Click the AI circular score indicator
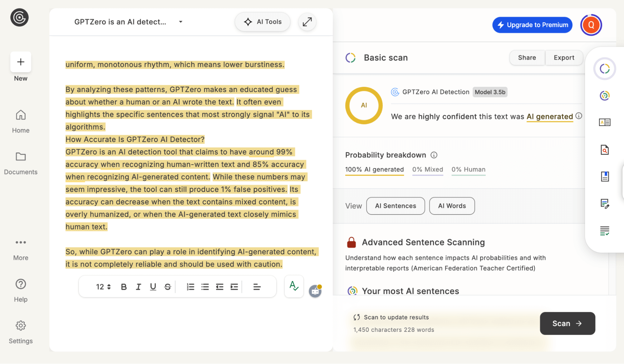 point(364,106)
